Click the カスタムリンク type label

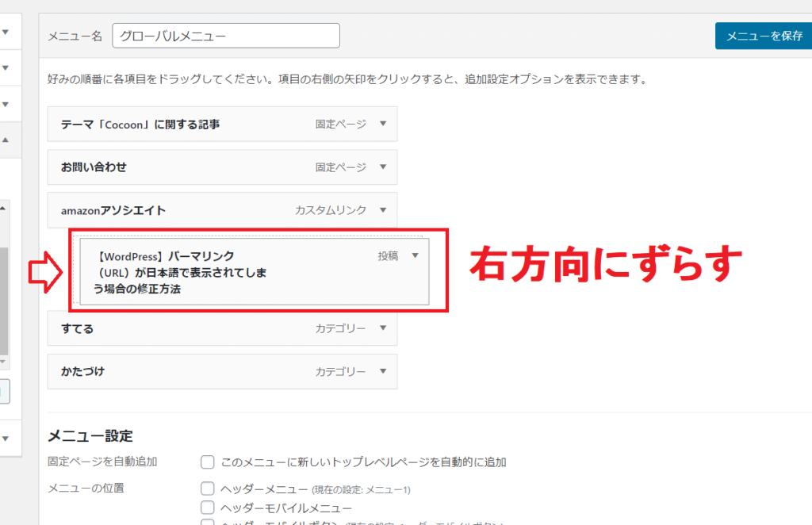[x=331, y=210]
